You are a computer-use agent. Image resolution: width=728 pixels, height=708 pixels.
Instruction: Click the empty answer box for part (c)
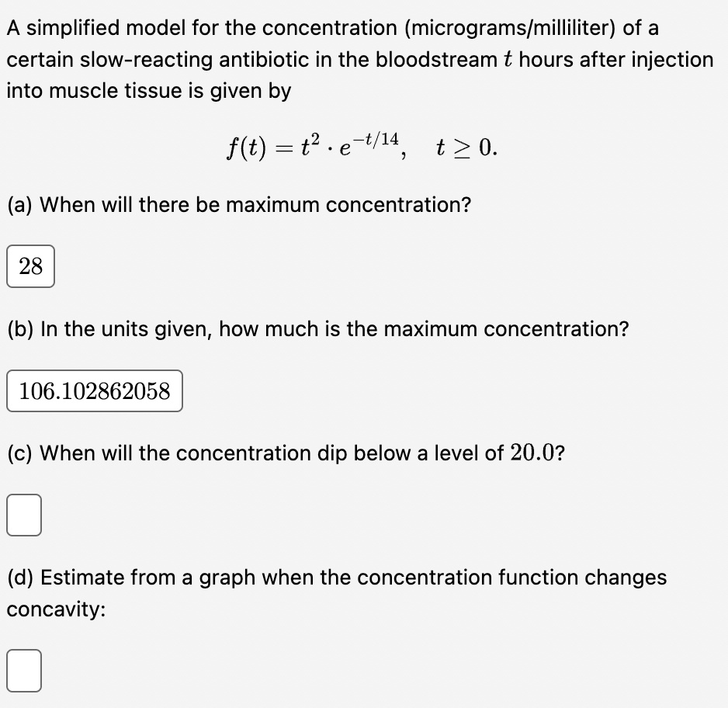(23, 515)
